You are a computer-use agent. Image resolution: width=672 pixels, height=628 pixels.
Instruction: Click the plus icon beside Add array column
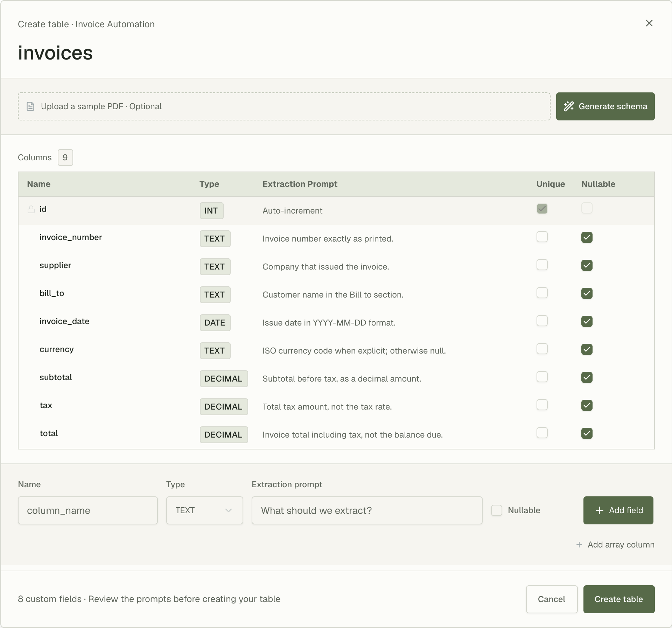tap(579, 545)
